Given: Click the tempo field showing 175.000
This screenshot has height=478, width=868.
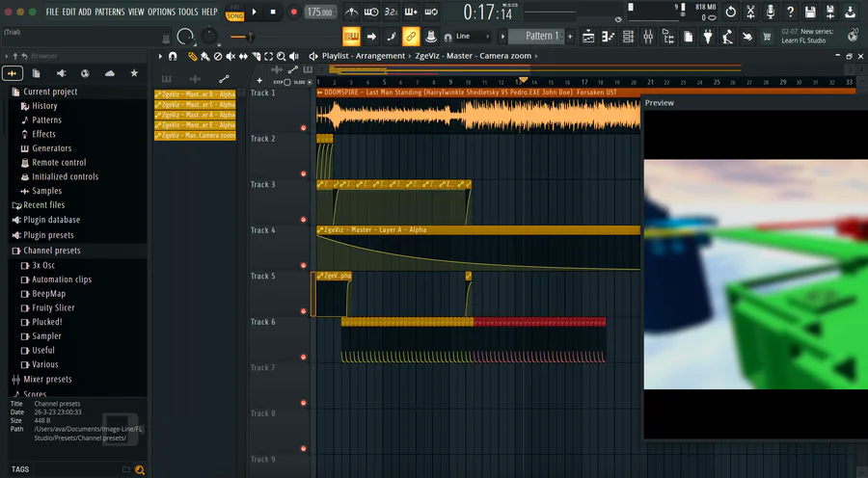Looking at the screenshot, I should click(x=319, y=12).
